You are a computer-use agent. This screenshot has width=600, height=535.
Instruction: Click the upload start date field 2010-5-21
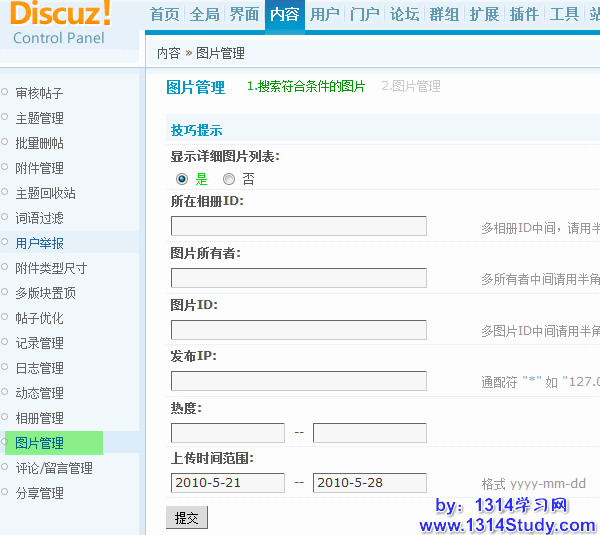pyautogui.click(x=228, y=484)
